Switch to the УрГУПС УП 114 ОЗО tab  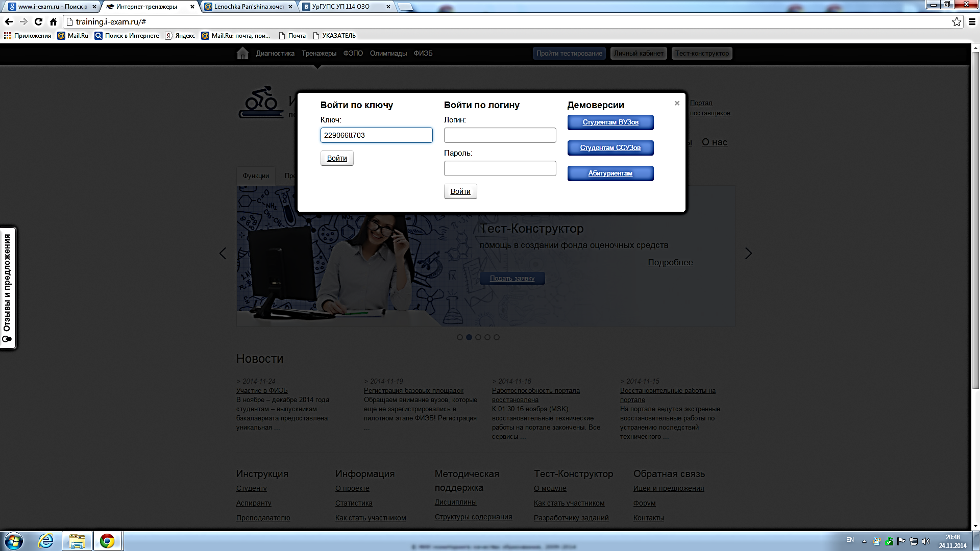pyautogui.click(x=341, y=7)
